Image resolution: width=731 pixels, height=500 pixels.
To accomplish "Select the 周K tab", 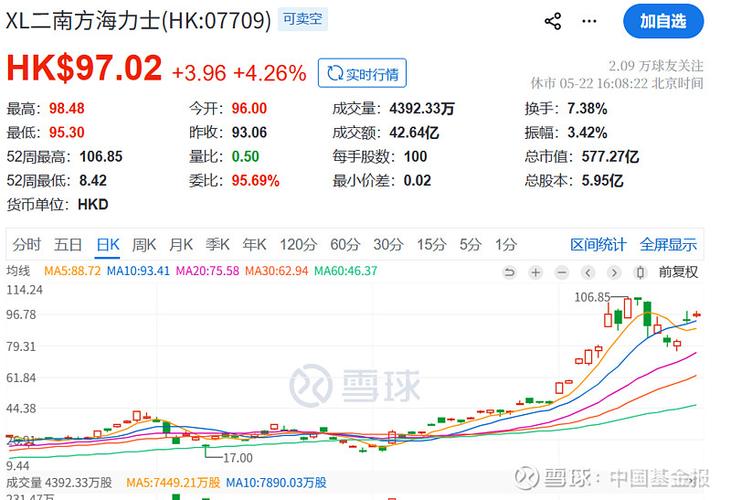I will 144,245.
